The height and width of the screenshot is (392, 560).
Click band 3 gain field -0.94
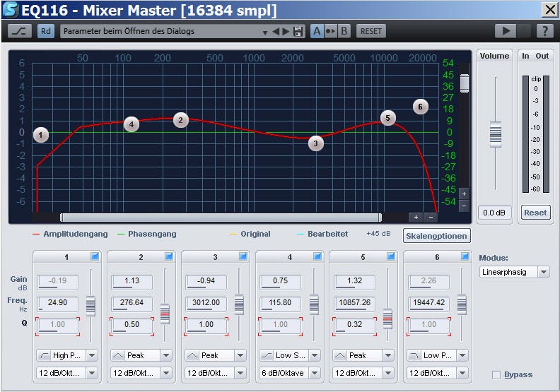point(206,282)
